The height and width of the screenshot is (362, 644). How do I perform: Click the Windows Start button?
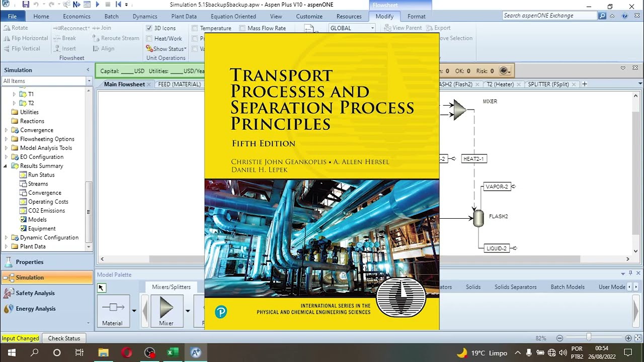11,352
